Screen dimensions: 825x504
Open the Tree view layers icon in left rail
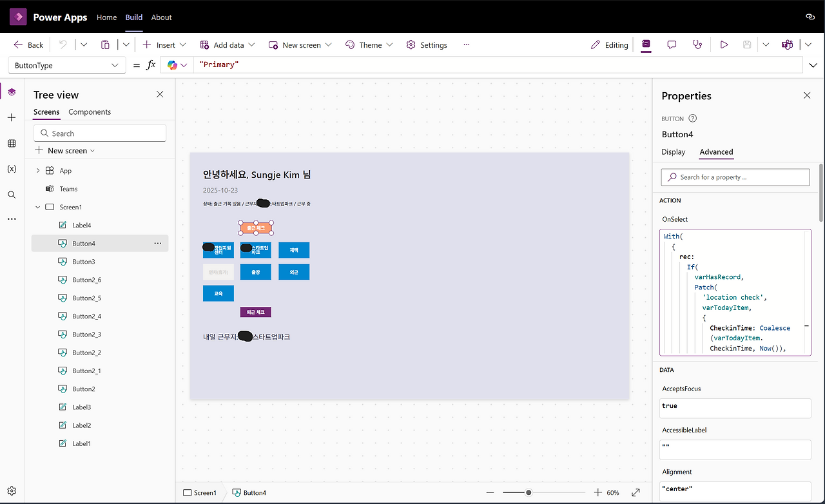tap(12, 92)
